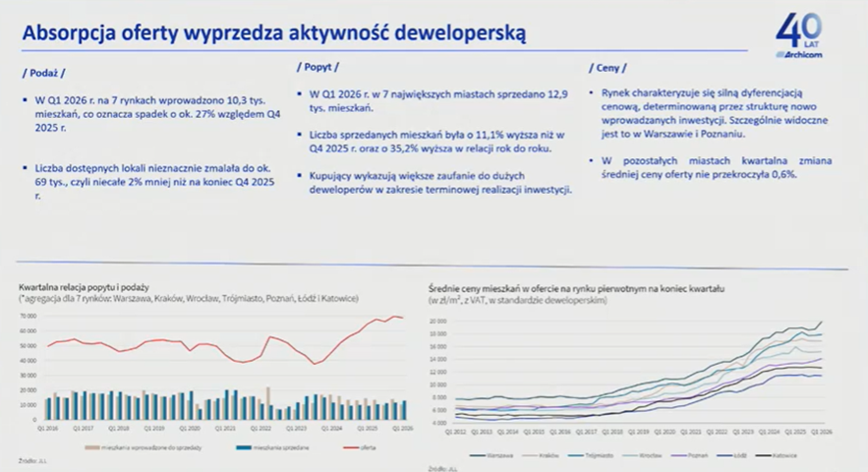Viewport: 868px width, 472px height.
Task: Click the tall beige Q1 2022 supply bar
Action: (268, 403)
